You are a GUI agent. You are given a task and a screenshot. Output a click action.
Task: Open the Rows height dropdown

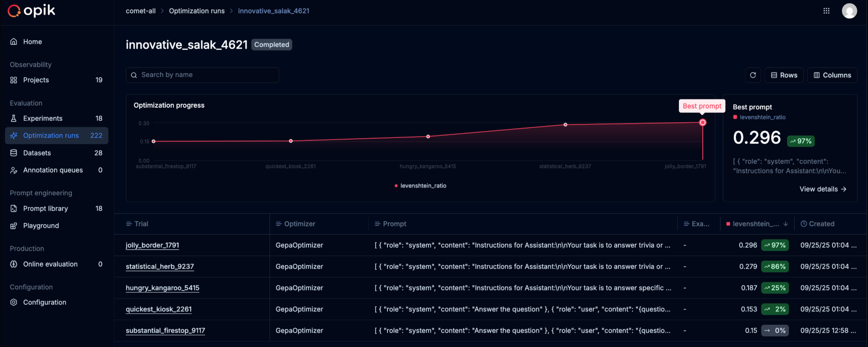(x=784, y=75)
